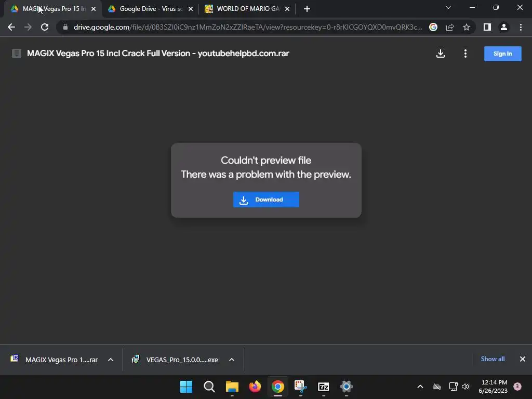Click the share this page icon
This screenshot has height=399, width=532.
450,27
